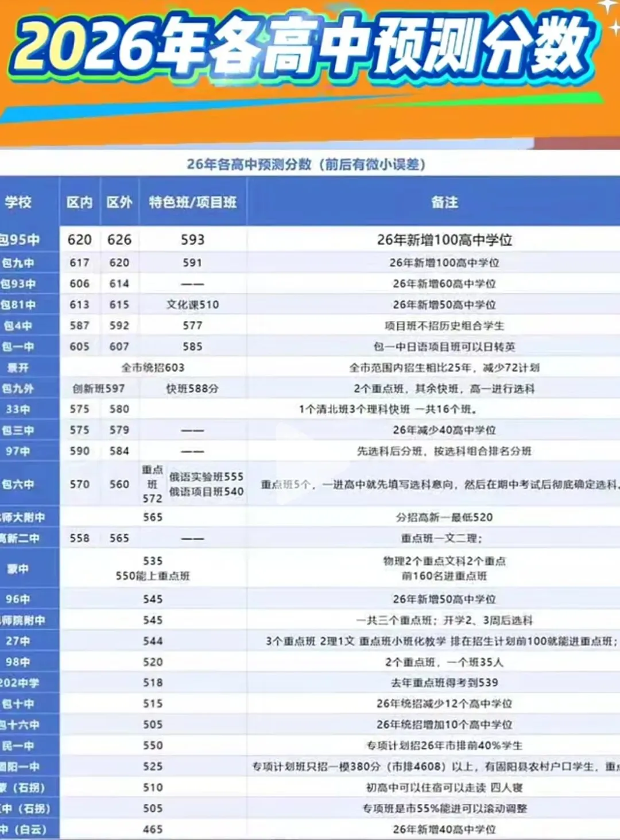Click the note 分招高新一最低520
Image resolution: width=620 pixels, height=840 pixels.
click(444, 517)
